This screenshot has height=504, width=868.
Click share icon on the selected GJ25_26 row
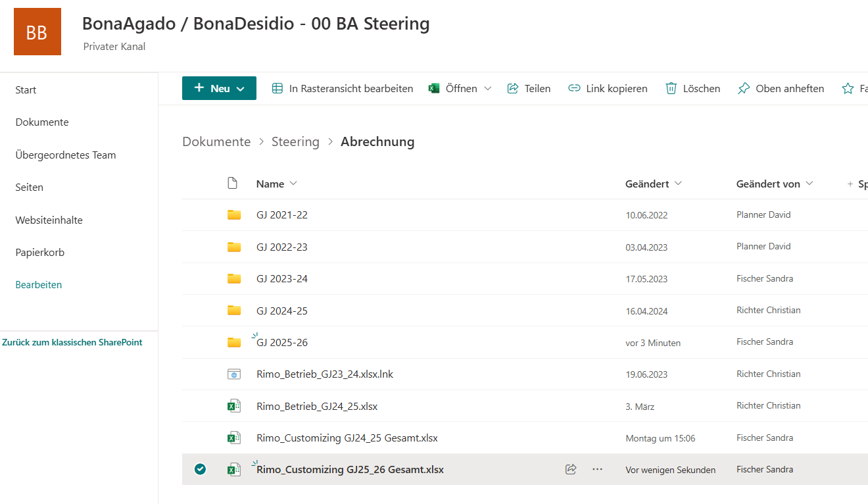(571, 469)
